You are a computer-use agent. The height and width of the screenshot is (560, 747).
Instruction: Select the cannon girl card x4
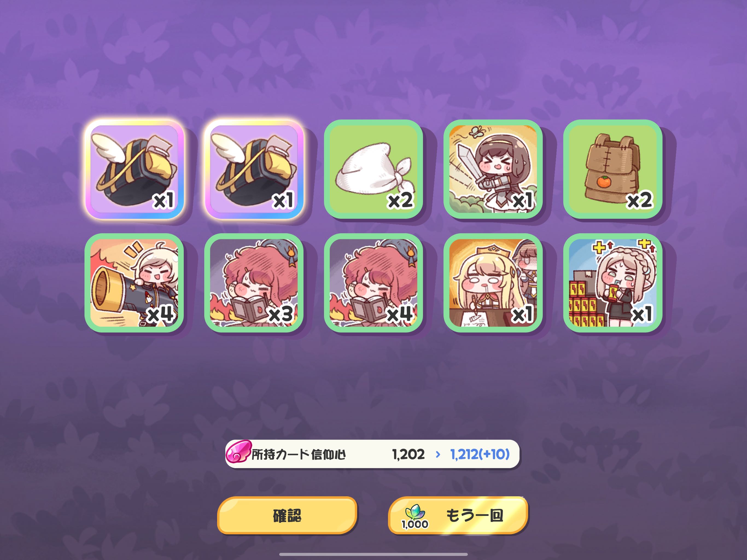tap(135, 283)
